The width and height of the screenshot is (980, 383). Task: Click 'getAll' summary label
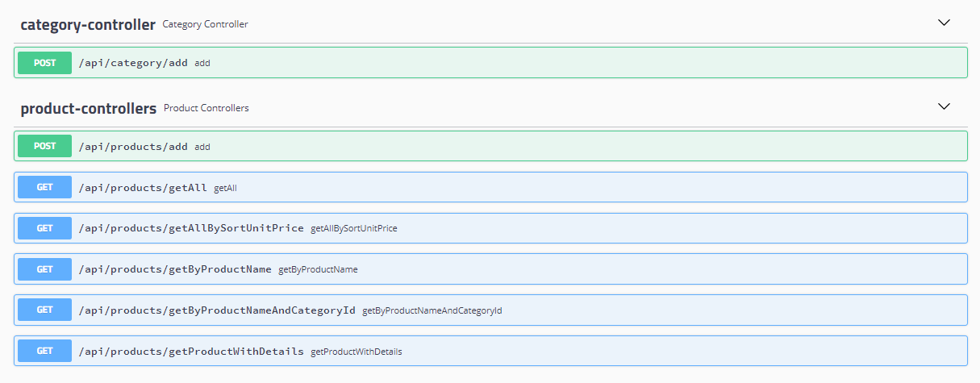(x=225, y=188)
